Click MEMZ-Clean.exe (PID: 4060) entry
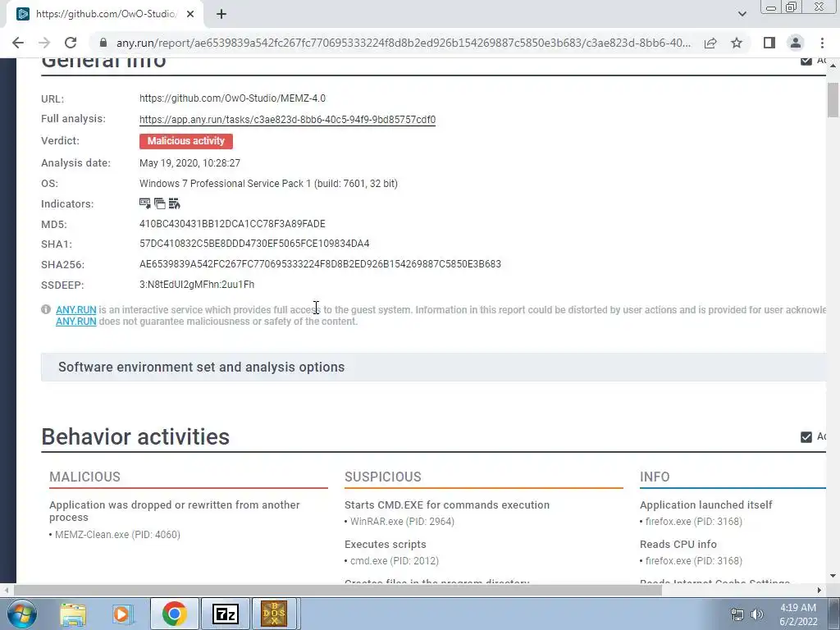840x630 pixels. [117, 535]
